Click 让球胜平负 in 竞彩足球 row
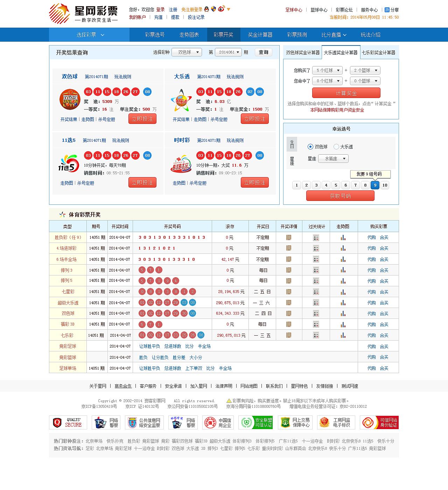The image size is (448, 490). (149, 346)
